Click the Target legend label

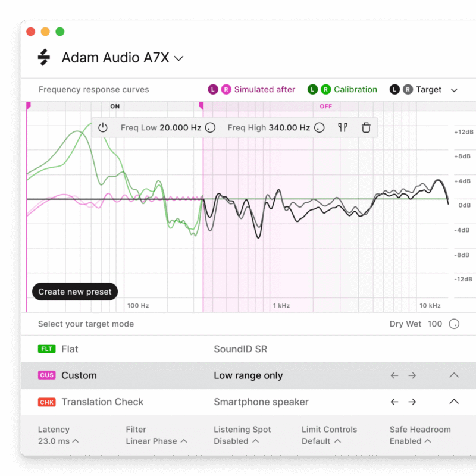pos(428,90)
